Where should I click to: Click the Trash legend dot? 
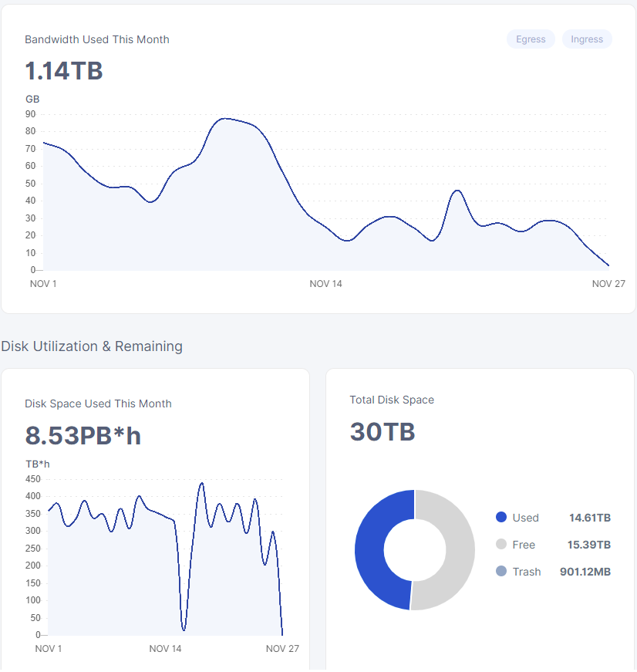click(x=501, y=572)
